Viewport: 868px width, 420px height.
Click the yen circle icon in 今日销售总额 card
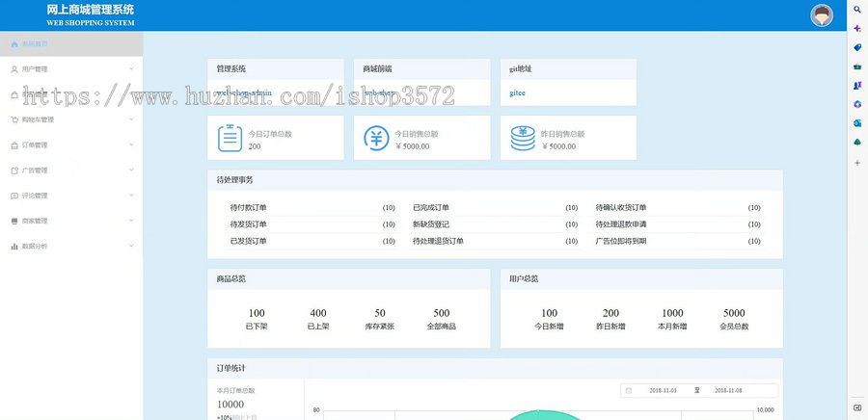pos(376,138)
